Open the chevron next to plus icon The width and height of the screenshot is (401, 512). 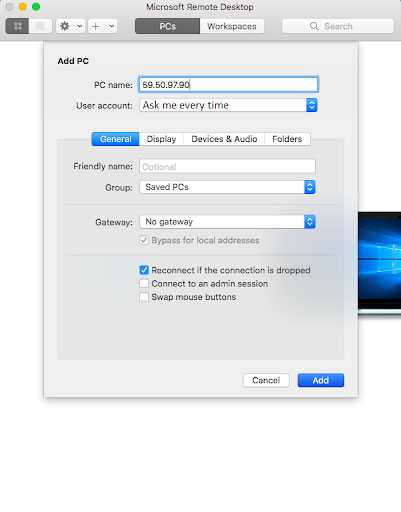click(112, 26)
